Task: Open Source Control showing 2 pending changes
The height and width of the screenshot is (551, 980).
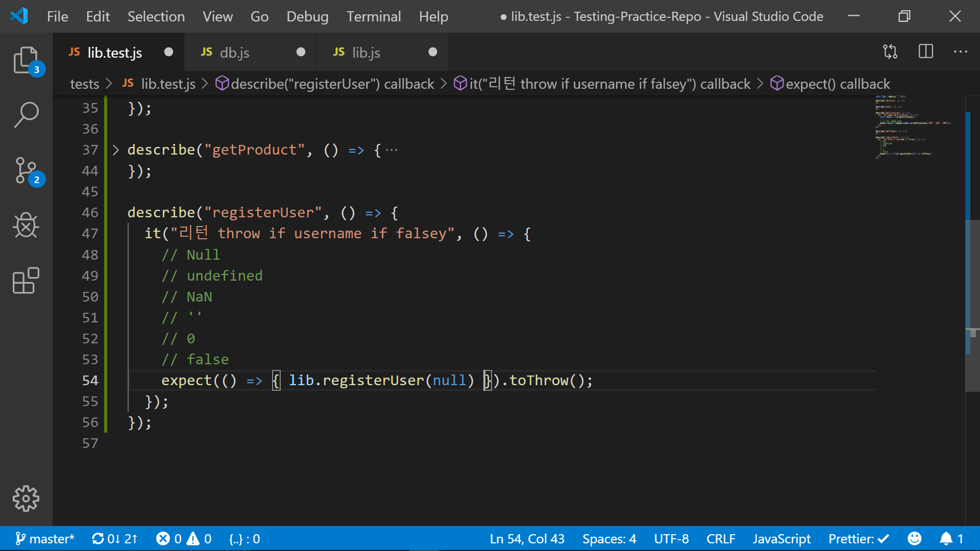Action: [26, 171]
